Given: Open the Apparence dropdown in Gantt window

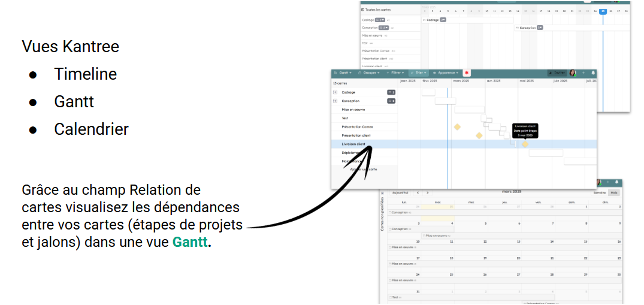Looking at the screenshot, I should pos(446,73).
